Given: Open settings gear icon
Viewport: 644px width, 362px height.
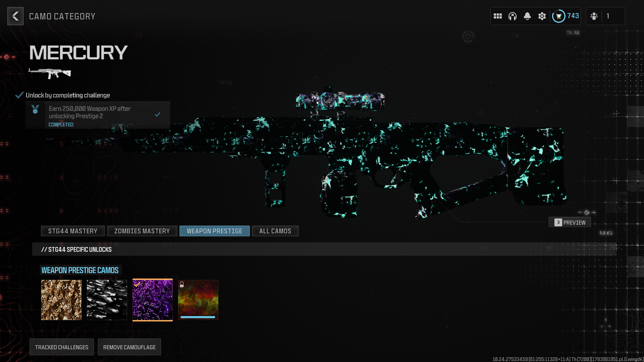Looking at the screenshot, I should pos(542,16).
